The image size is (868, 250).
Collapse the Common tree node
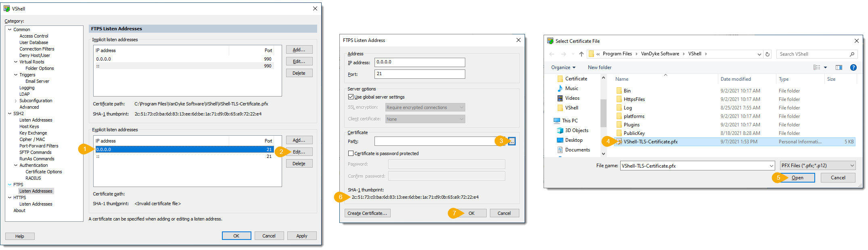(x=10, y=29)
